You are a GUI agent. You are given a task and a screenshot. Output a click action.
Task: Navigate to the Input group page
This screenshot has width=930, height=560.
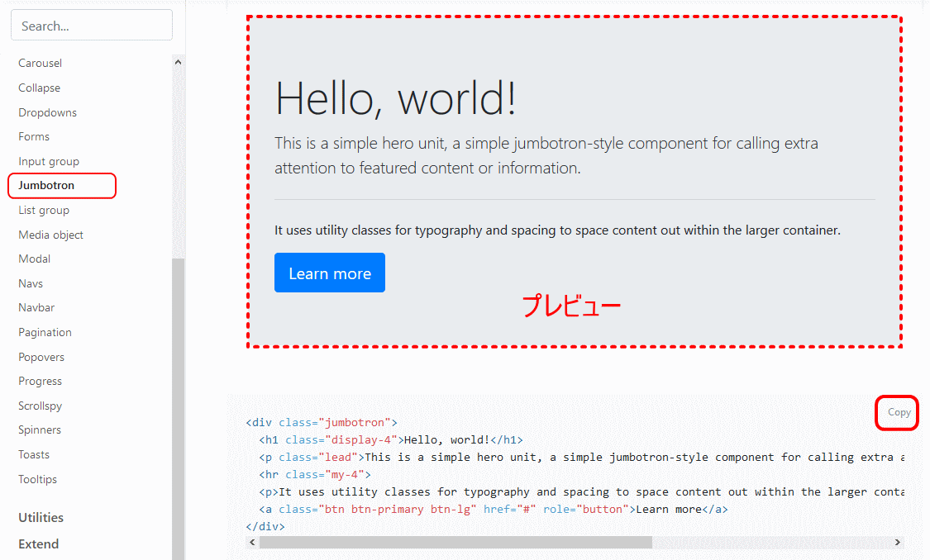pyautogui.click(x=49, y=162)
